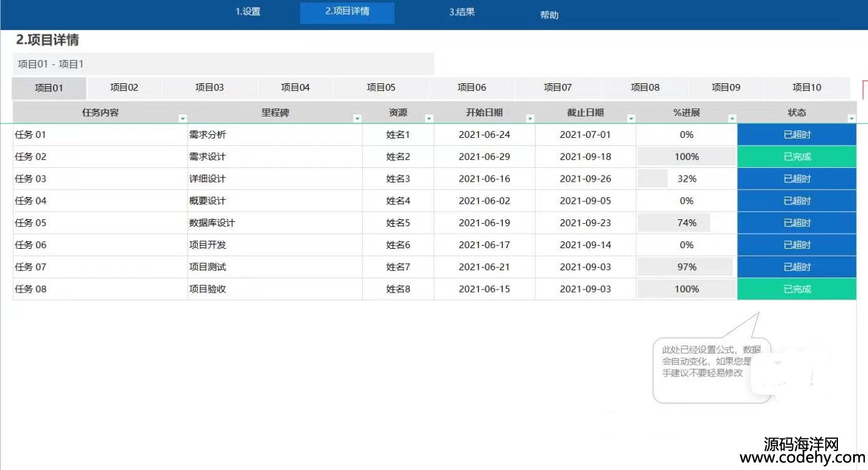The height and width of the screenshot is (470, 868).
Task: Select the 数据库设计 milestone cell
Action: coord(212,223)
